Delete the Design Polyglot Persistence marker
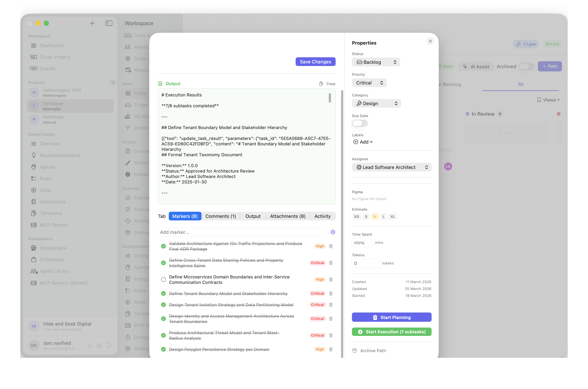Screen dimensions: 588x389 click(331, 349)
